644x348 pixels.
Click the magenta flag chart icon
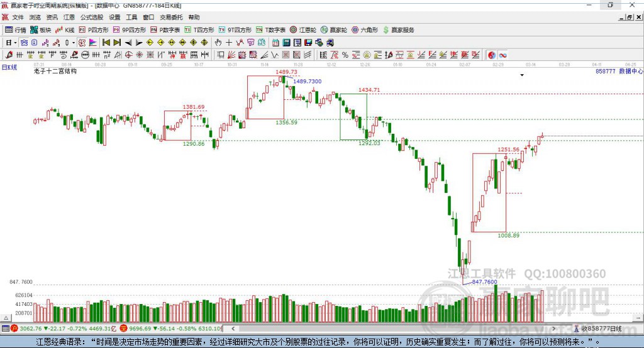(93, 43)
